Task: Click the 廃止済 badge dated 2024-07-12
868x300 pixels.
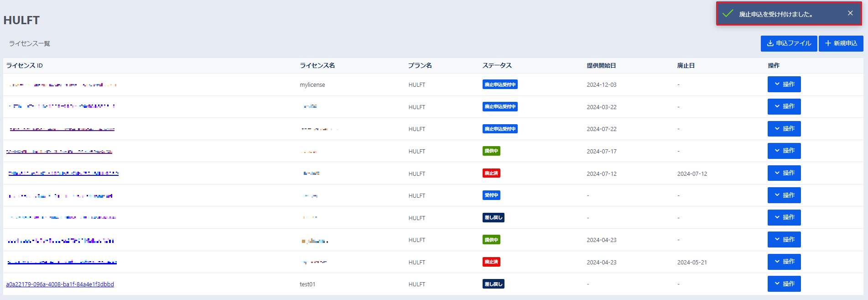Action: [x=491, y=173]
